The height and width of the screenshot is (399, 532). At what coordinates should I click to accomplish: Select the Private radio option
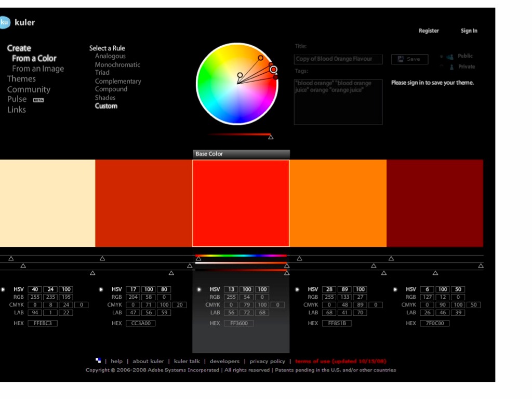[x=442, y=66]
